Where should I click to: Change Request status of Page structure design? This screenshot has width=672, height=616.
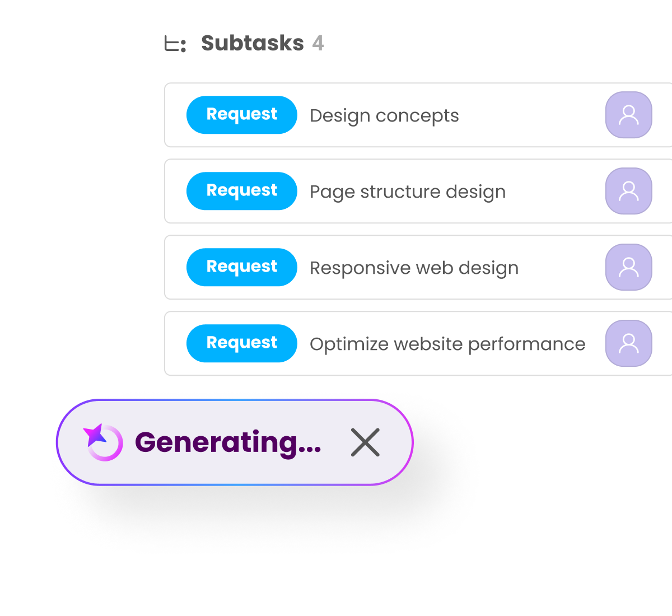[x=241, y=191]
